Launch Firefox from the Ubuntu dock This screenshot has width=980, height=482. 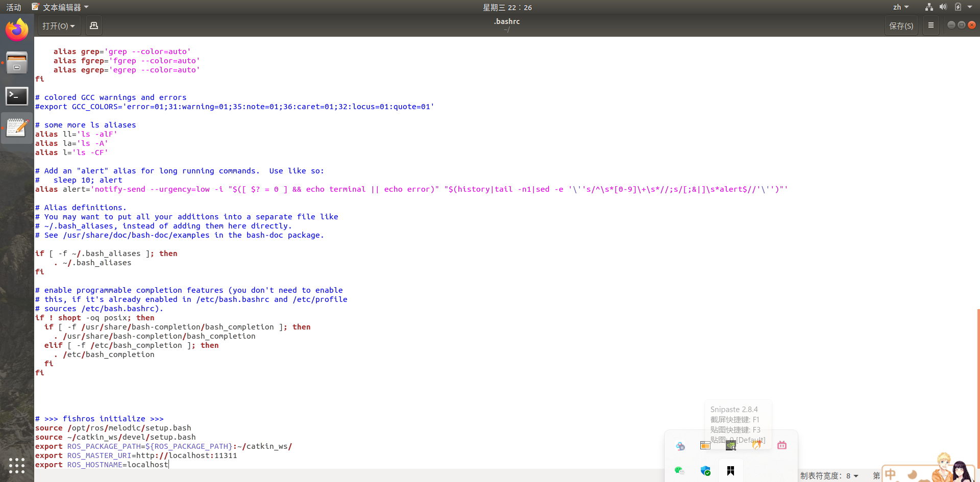17,29
